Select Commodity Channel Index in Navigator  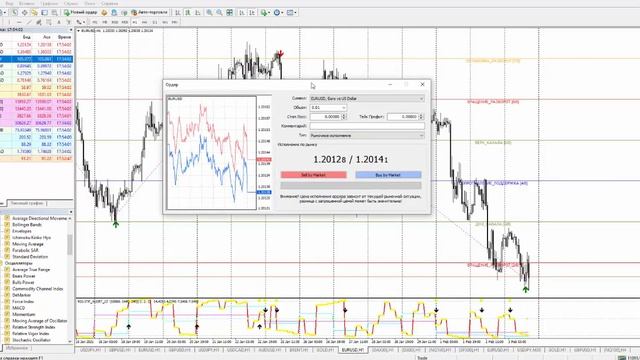(x=38, y=289)
